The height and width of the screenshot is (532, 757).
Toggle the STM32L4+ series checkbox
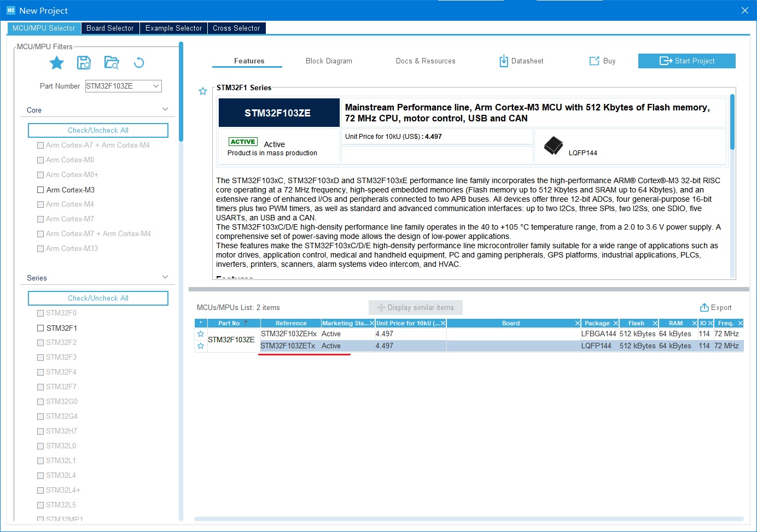pos(40,490)
